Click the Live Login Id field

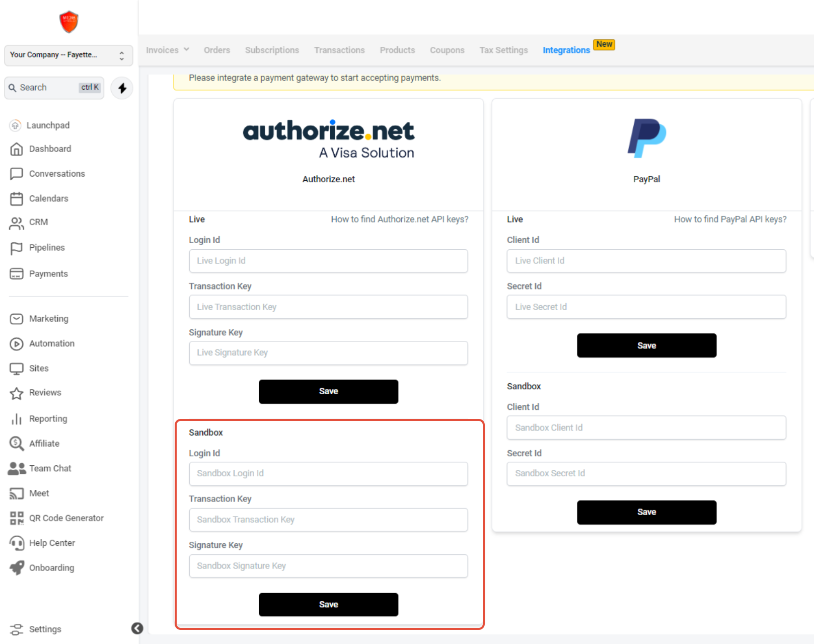pos(329,261)
